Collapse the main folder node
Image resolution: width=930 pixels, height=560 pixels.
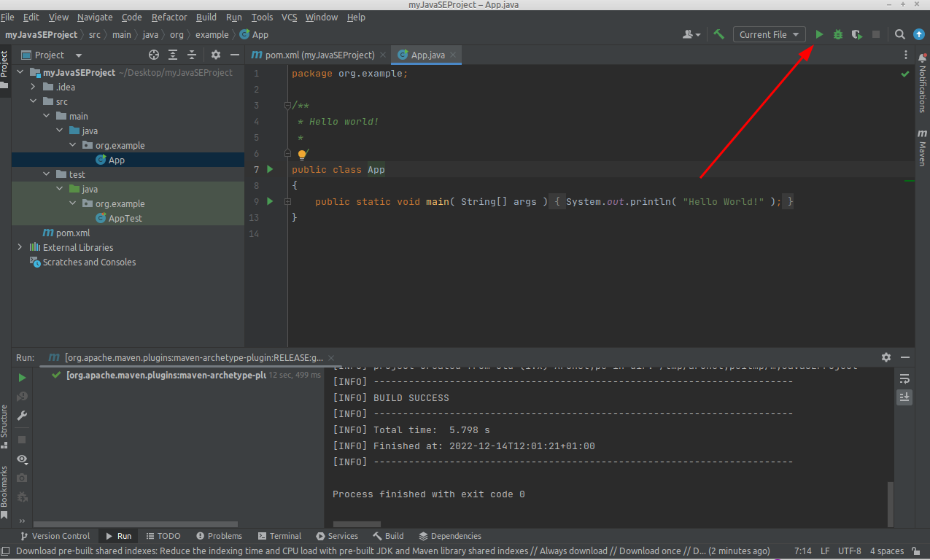(46, 116)
